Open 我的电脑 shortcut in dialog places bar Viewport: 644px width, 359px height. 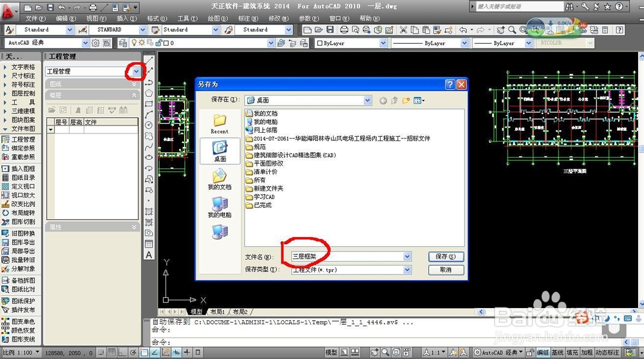click(x=220, y=208)
